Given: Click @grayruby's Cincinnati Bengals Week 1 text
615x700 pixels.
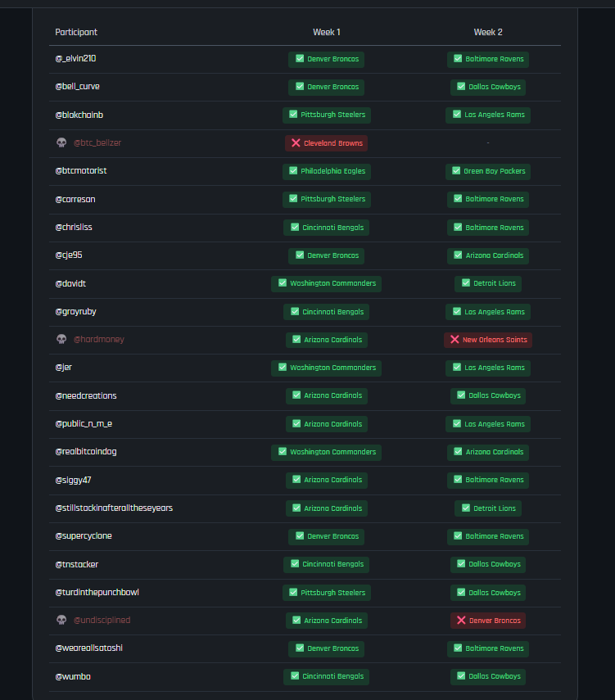Looking at the screenshot, I should click(332, 312).
